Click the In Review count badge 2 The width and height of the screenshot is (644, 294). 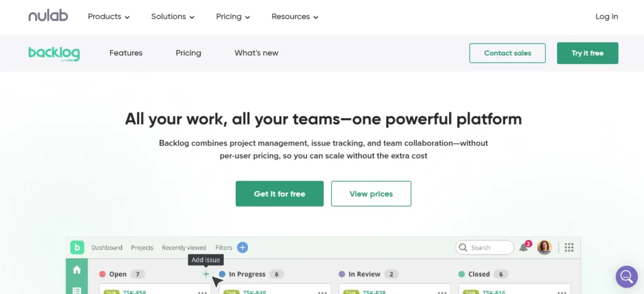click(391, 275)
